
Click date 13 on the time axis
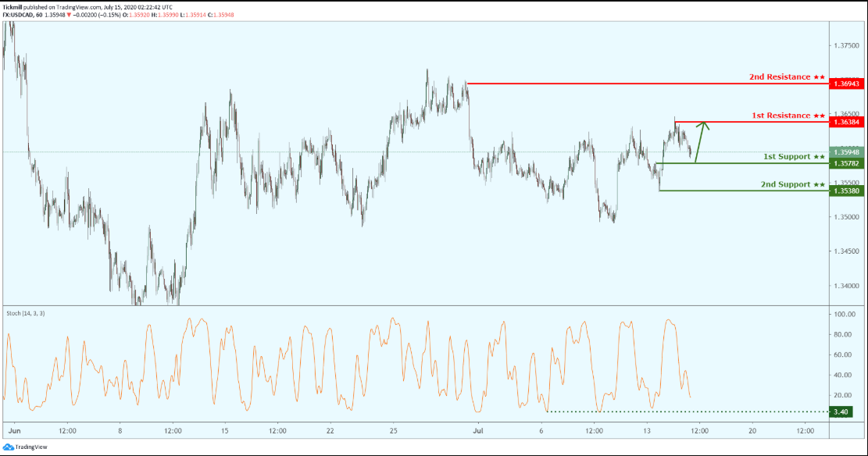click(647, 430)
